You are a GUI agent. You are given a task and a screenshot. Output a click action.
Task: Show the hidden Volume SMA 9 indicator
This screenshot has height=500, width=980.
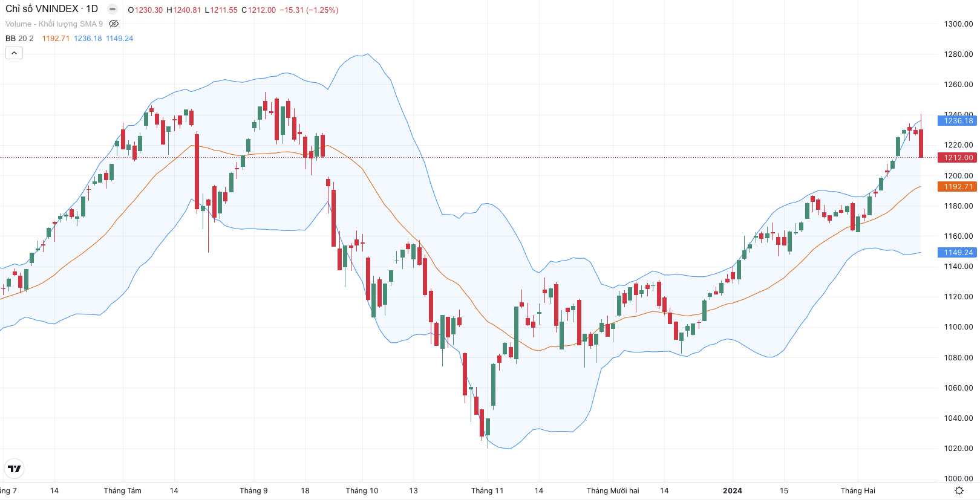[x=114, y=24]
